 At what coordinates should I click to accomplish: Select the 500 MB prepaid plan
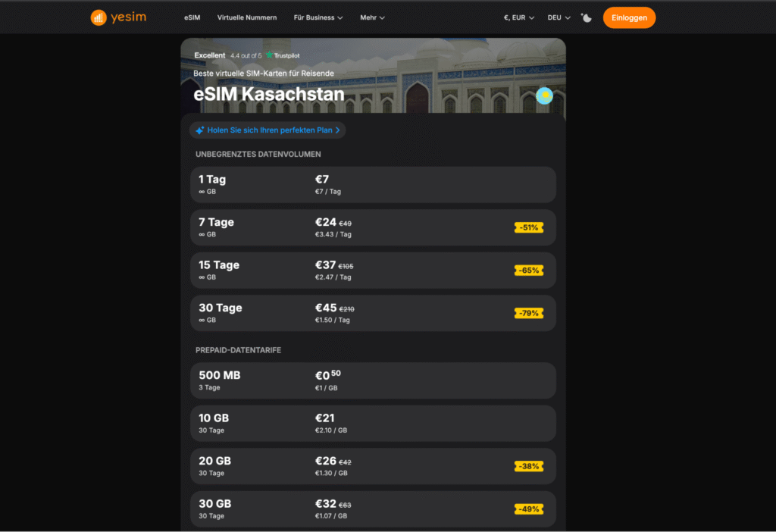click(373, 380)
